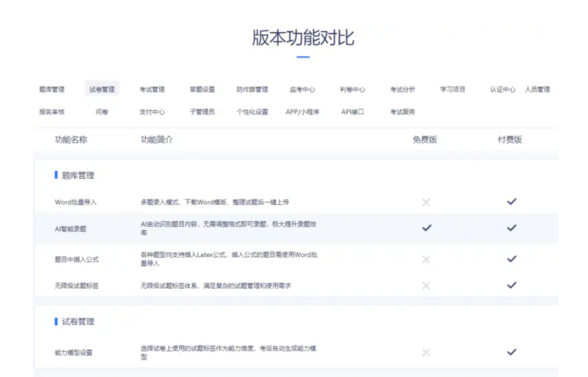Select the API接口 tab
588x377 pixels.
352,112
